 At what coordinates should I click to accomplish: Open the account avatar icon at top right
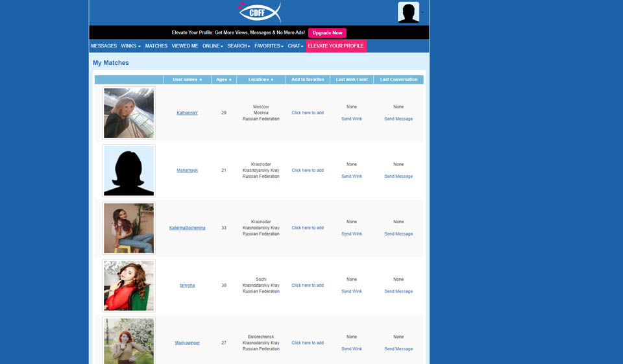(408, 12)
